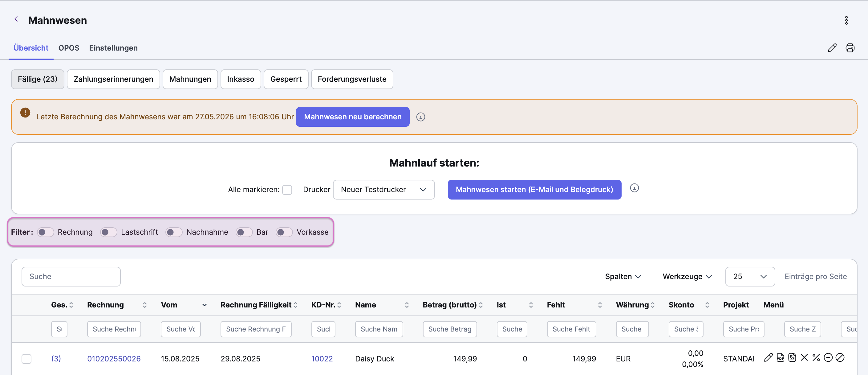The width and height of the screenshot is (868, 375).
Task: Click the printer icon in the tab bar
Action: (x=850, y=48)
